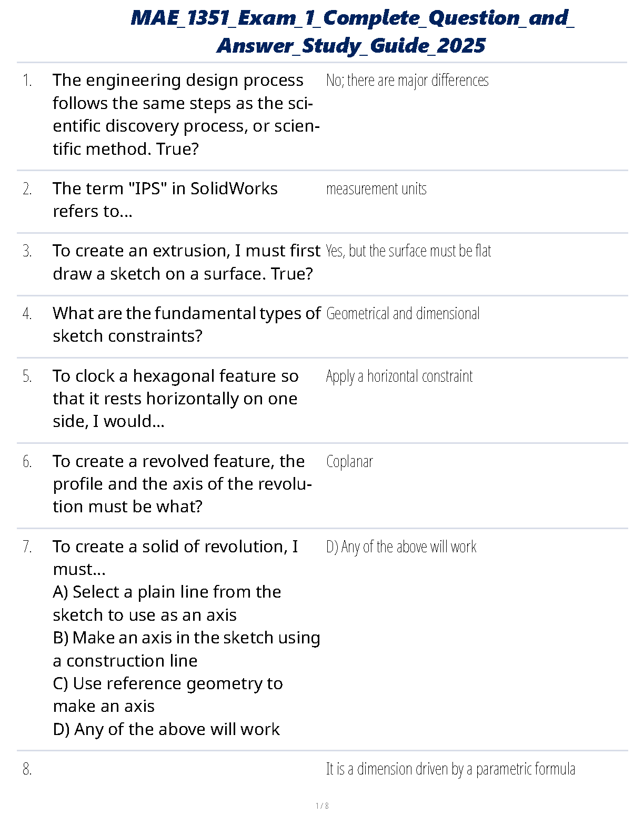Viewport: 644px width, 834px height.
Task: Click option A about plain line axis
Action: pos(167,603)
